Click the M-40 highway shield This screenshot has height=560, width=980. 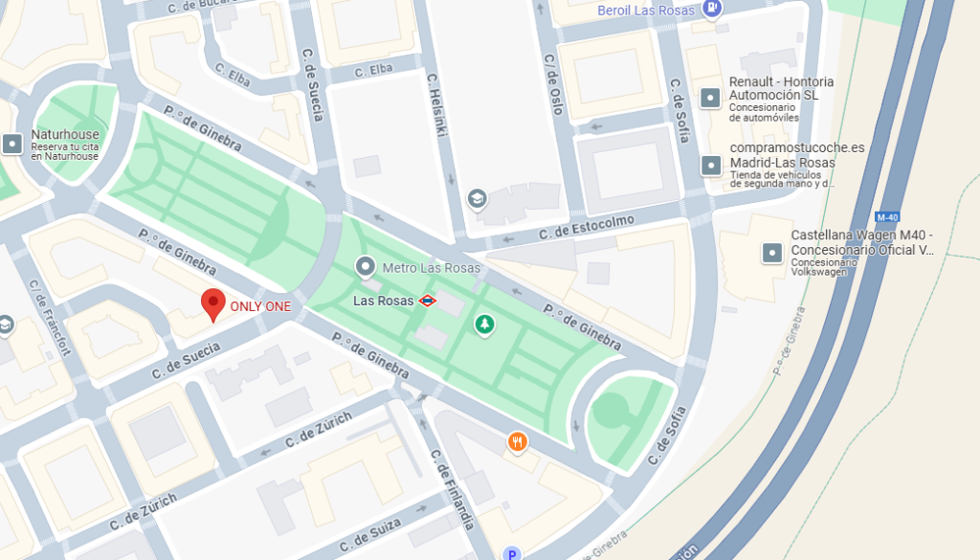coord(887,217)
